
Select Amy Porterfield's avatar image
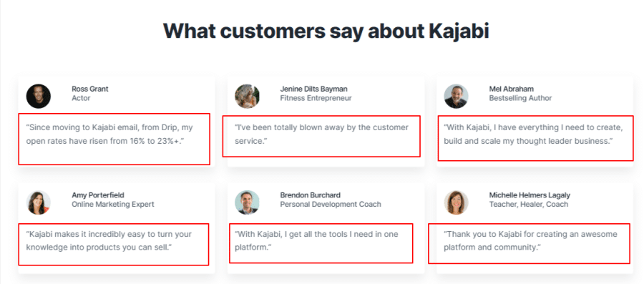[38, 202]
